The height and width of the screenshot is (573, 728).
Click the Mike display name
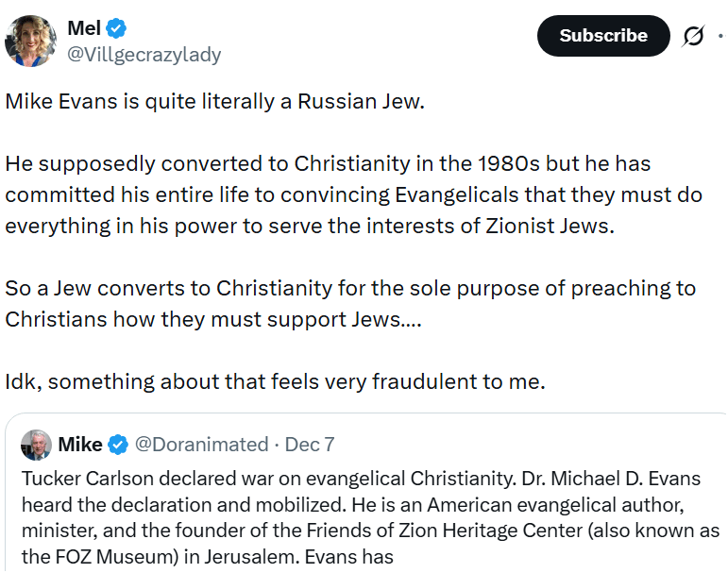[80, 444]
